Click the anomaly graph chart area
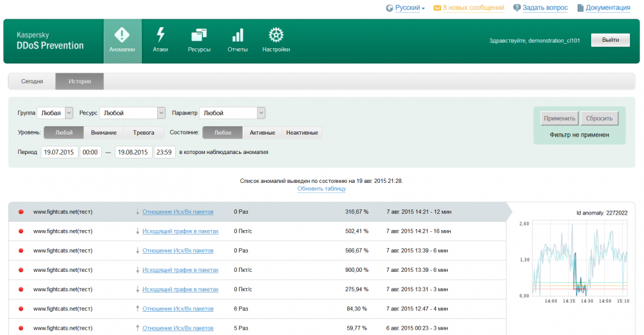The width and height of the screenshot is (644, 335). (580, 258)
